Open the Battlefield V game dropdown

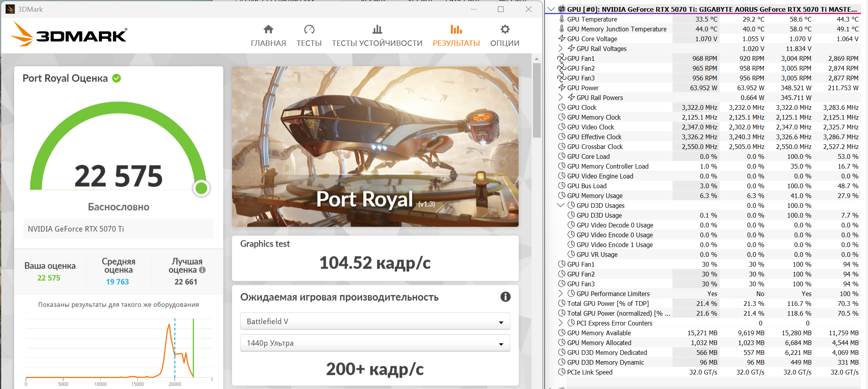375,321
